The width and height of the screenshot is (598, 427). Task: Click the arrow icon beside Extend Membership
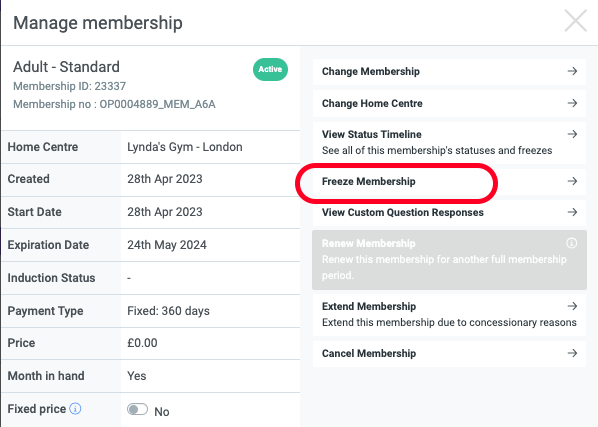pyautogui.click(x=572, y=306)
